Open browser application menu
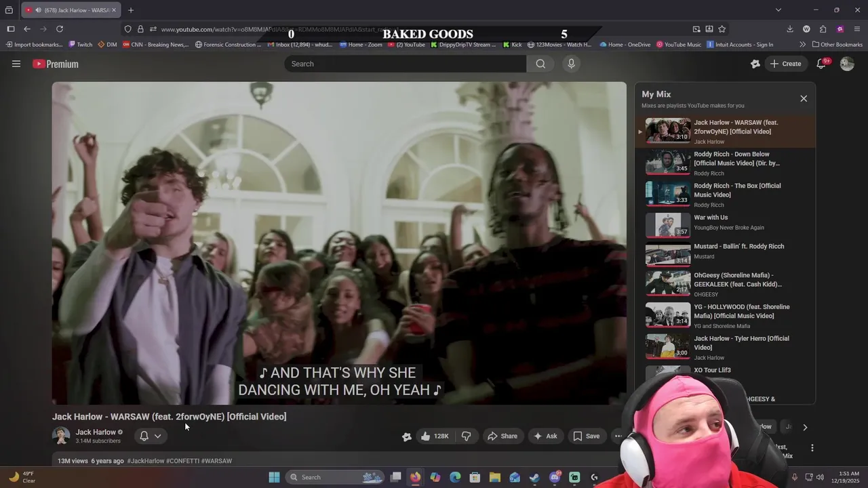Screen dimensions: 868x488 pyautogui.click(x=857, y=29)
